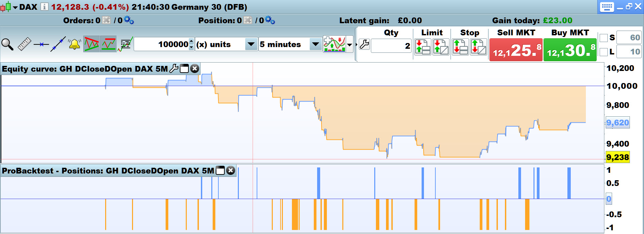This screenshot has width=644, height=234.
Task: Select the horizontal line drawing tool
Action: coord(41,44)
